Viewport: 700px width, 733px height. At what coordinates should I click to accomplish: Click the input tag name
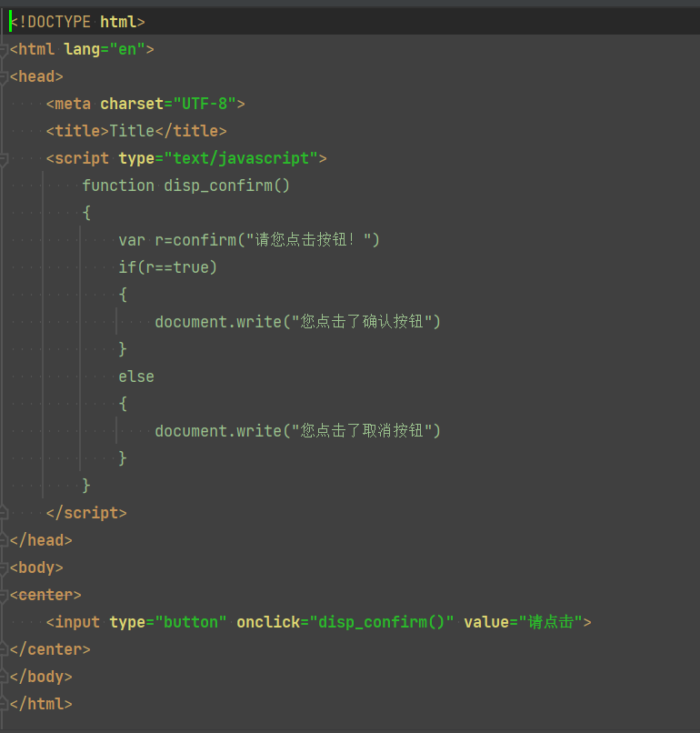(77, 622)
